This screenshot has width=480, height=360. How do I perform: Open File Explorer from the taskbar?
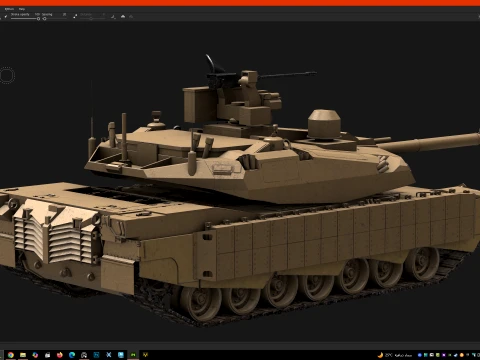(x=23, y=355)
